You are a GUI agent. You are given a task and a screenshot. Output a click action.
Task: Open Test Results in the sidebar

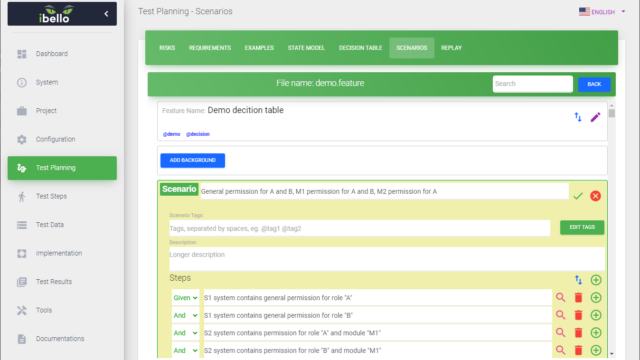point(62,282)
